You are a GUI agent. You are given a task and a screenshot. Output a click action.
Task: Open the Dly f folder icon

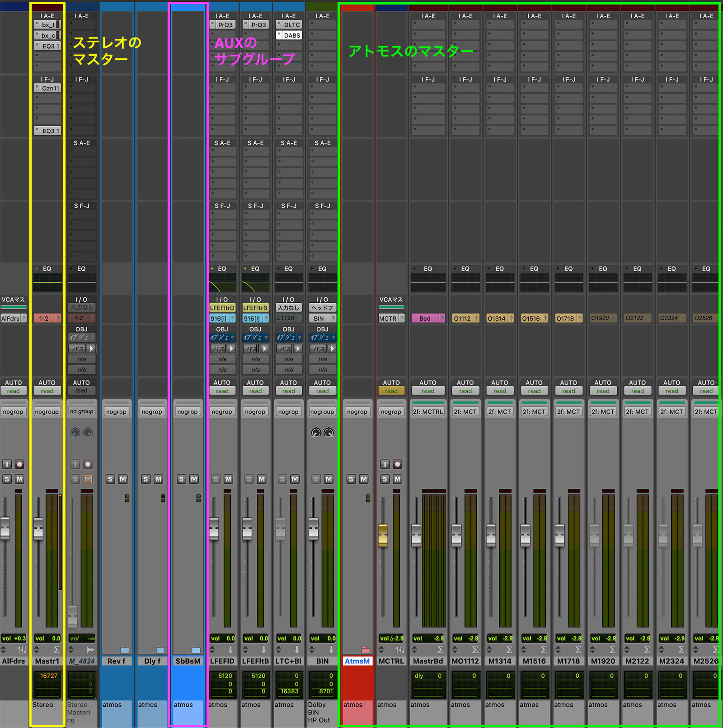point(160,650)
